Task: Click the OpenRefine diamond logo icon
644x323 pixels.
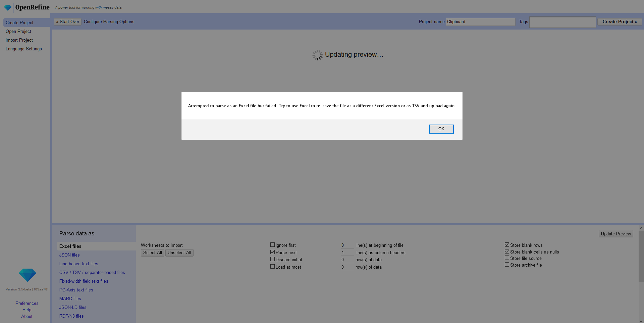Action: point(8,7)
